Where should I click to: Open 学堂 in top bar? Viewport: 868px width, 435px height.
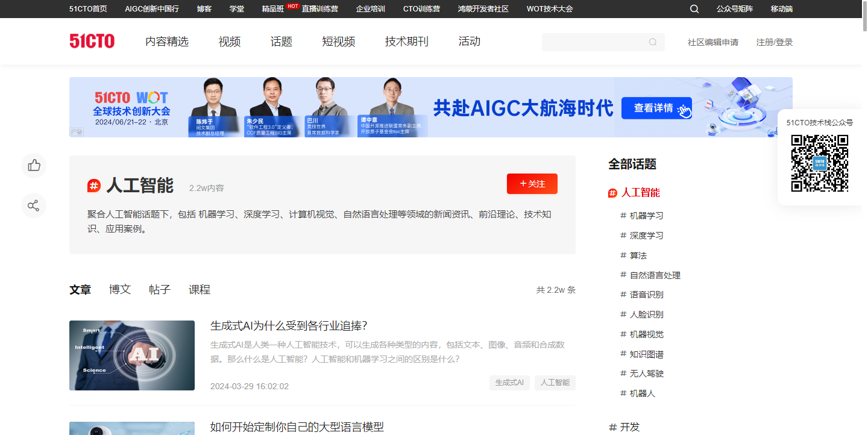[237, 9]
